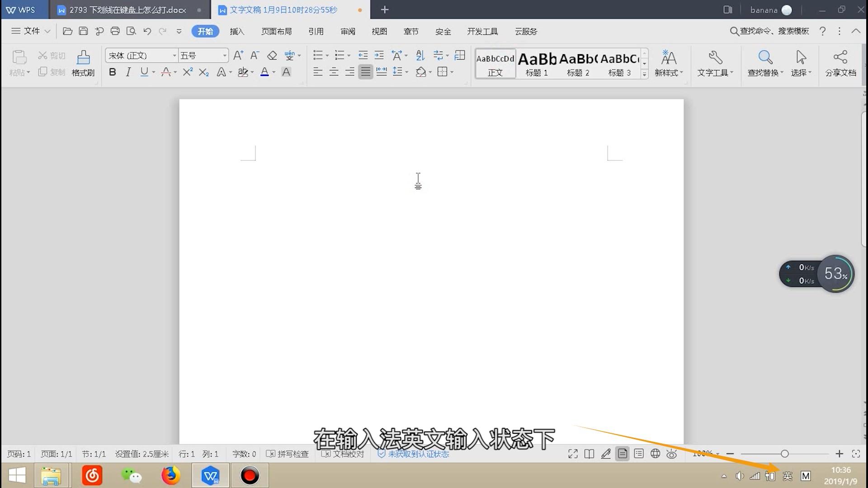Toggle Underline formatting
868x488 pixels.
pos(144,72)
